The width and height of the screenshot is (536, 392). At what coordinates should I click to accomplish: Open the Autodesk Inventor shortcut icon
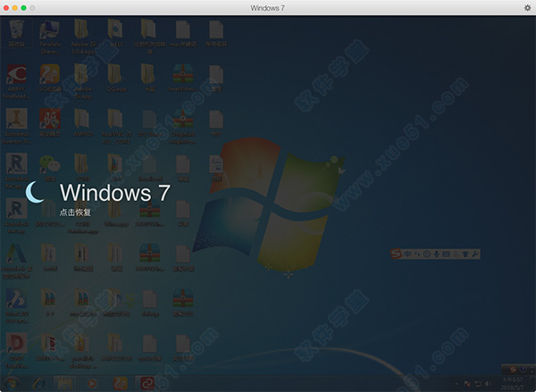click(16, 127)
